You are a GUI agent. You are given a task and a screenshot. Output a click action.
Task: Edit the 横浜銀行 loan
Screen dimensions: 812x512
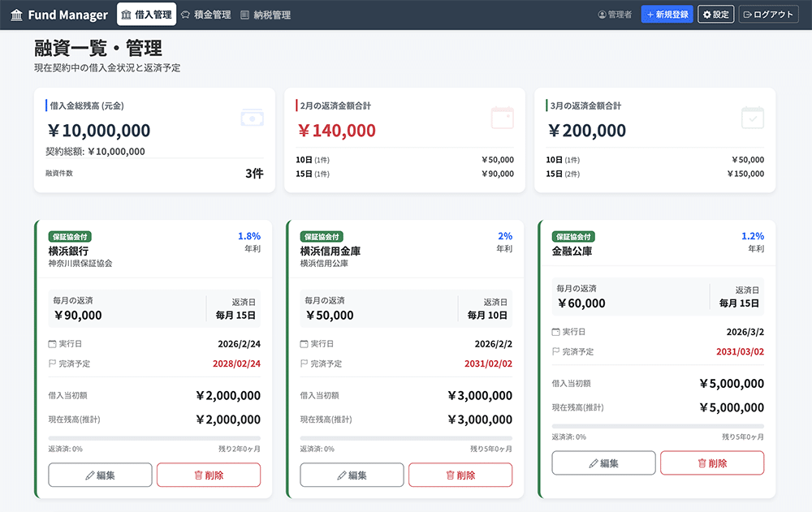point(100,475)
